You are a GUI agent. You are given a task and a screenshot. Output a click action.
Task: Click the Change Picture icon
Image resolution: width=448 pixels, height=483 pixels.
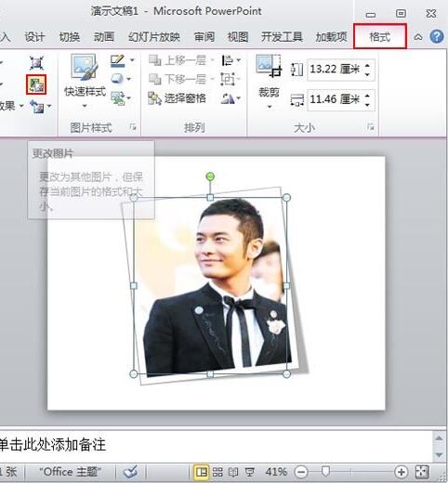pyautogui.click(x=36, y=85)
